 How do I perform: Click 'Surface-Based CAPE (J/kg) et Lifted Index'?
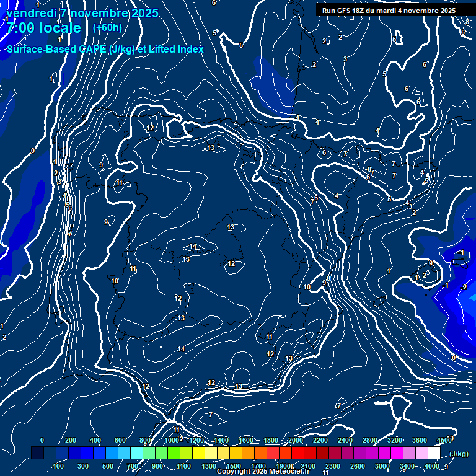click(x=105, y=49)
